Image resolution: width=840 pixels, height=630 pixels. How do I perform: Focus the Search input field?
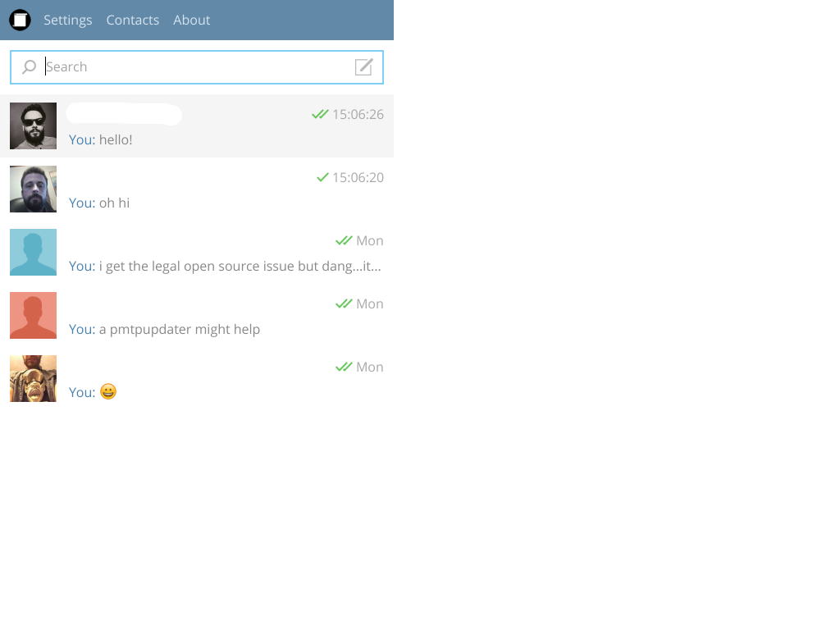pos(197,67)
